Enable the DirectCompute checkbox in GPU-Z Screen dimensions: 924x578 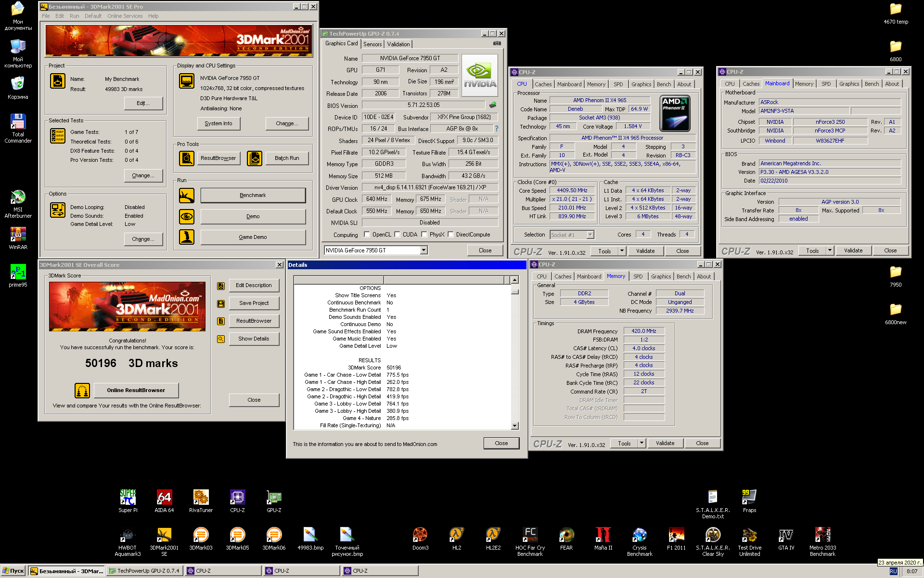click(450, 235)
